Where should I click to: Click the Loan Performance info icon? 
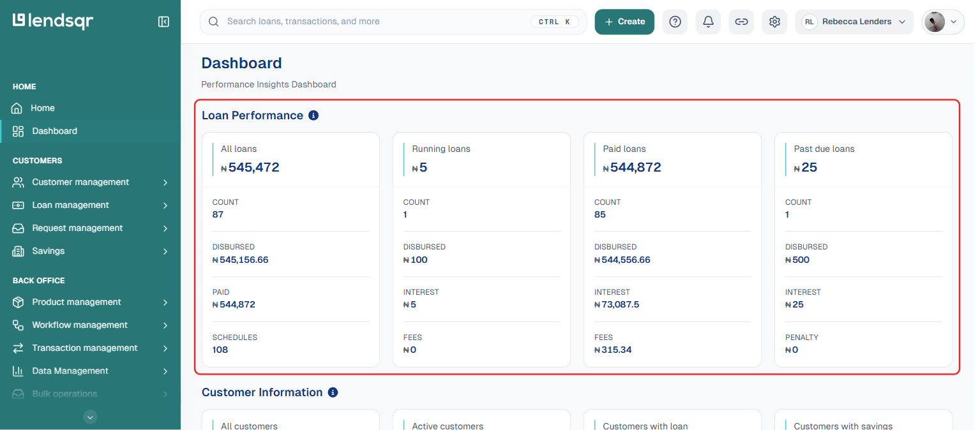tap(313, 115)
